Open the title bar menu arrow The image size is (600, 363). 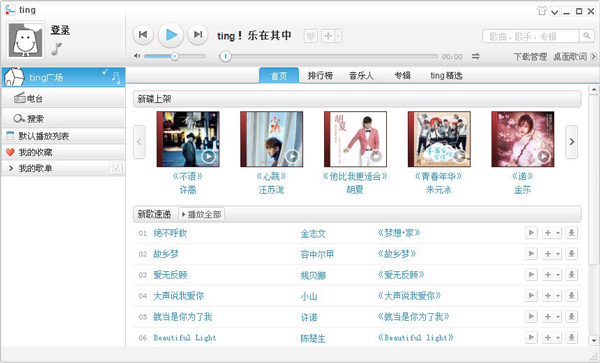(554, 12)
